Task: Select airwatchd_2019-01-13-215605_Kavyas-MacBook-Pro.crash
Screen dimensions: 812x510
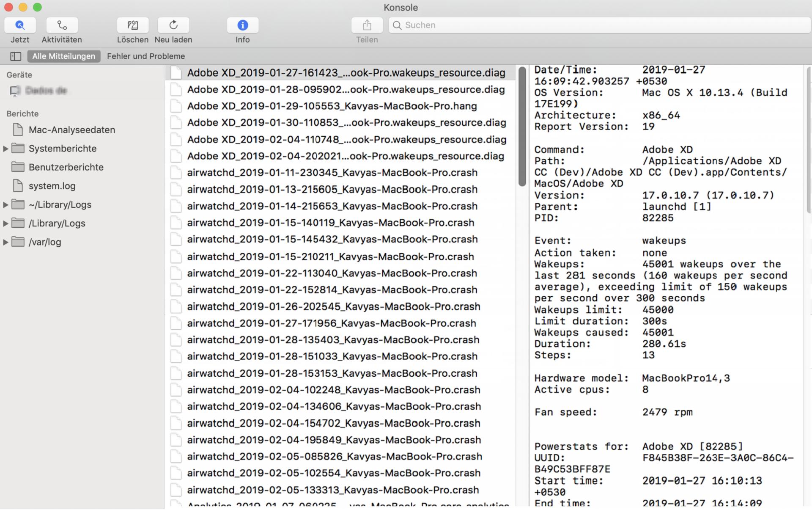Action: click(332, 189)
